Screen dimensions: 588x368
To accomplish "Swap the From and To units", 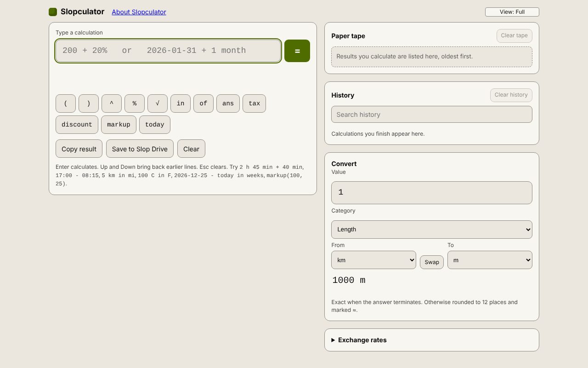I will point(432,262).
